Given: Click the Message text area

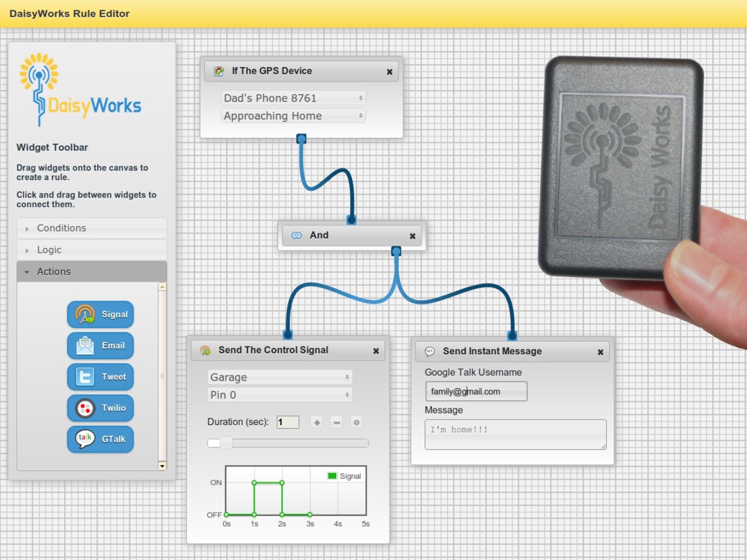Looking at the screenshot, I should click(516, 435).
